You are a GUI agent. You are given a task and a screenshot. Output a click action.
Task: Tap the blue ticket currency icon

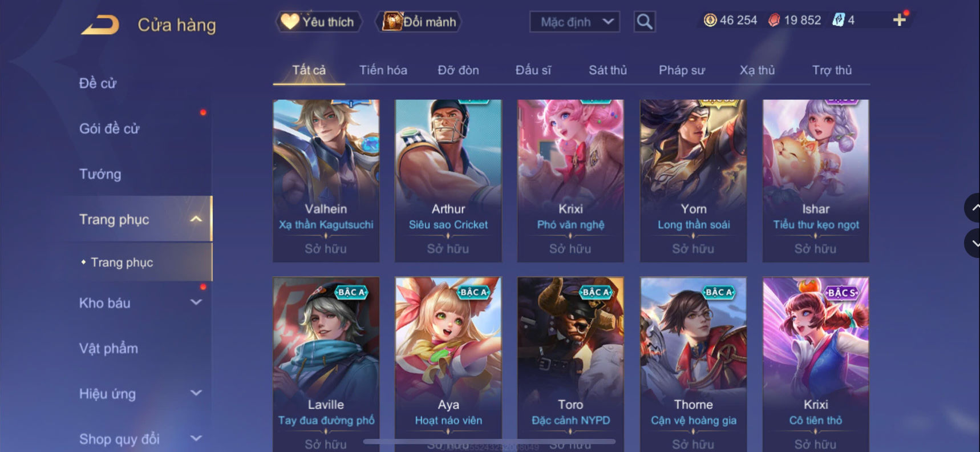coord(838,21)
